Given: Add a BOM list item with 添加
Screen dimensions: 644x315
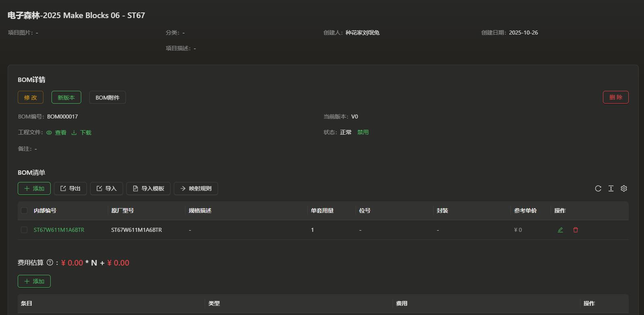Looking at the screenshot, I should [34, 188].
